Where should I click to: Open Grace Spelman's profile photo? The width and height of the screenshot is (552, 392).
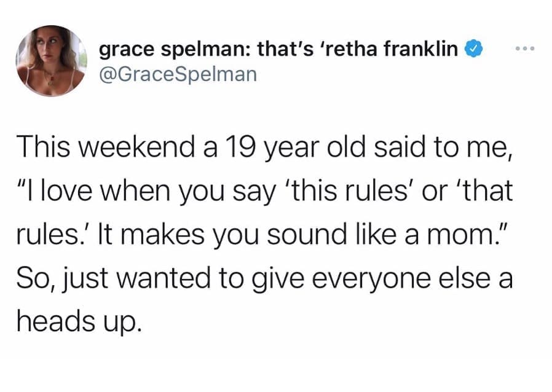point(50,60)
